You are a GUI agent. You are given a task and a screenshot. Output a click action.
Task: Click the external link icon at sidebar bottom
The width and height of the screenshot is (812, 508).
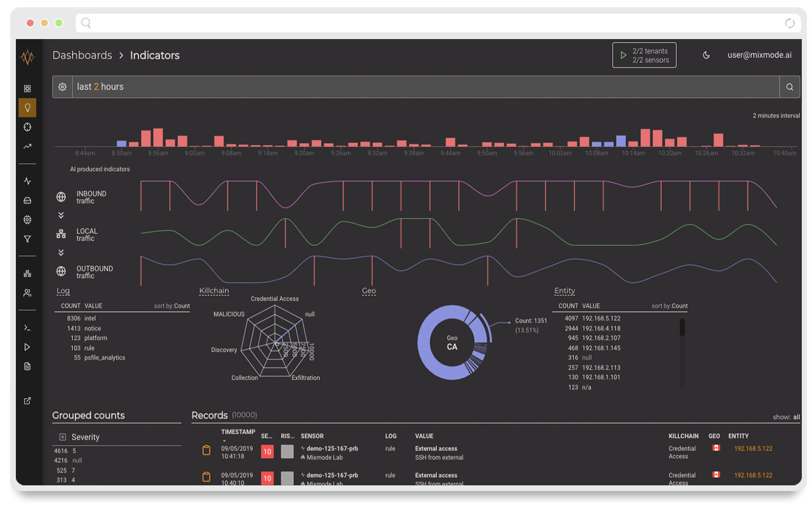27,400
